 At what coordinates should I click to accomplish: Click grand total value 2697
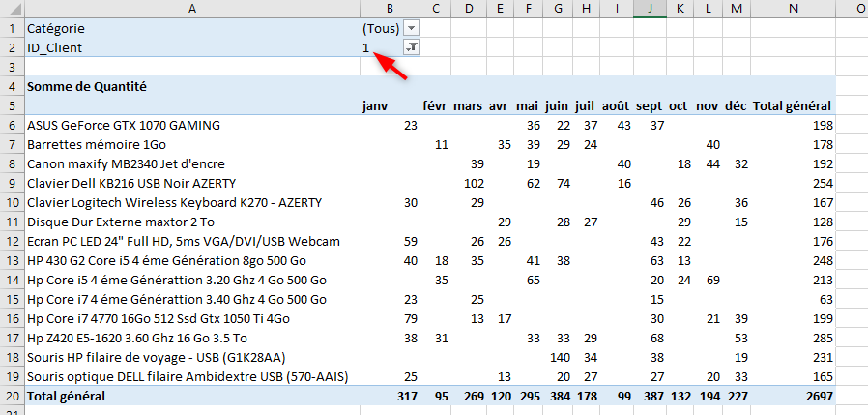point(818,397)
